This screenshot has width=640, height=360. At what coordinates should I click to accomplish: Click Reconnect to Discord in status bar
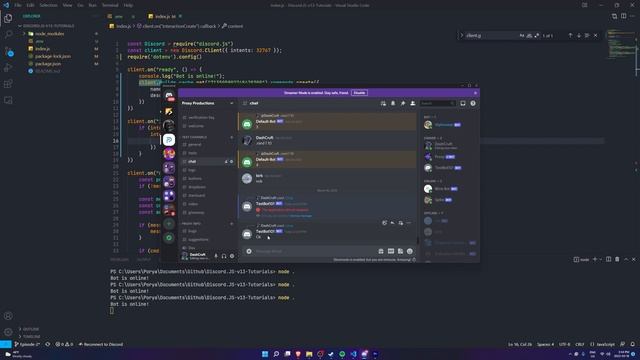[101, 344]
